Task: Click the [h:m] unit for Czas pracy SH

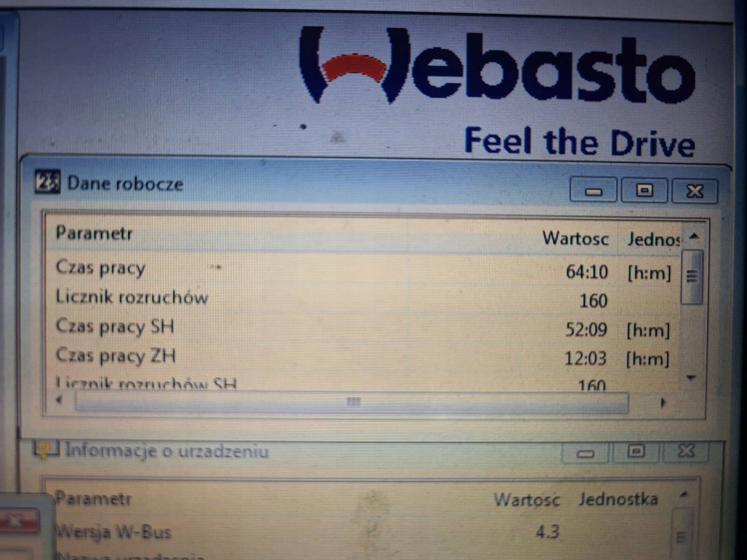Action: tap(648, 330)
